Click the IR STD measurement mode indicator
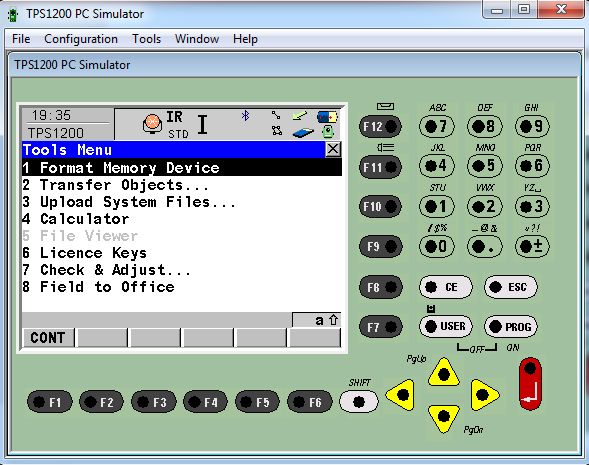589x465 pixels. [x=177, y=124]
